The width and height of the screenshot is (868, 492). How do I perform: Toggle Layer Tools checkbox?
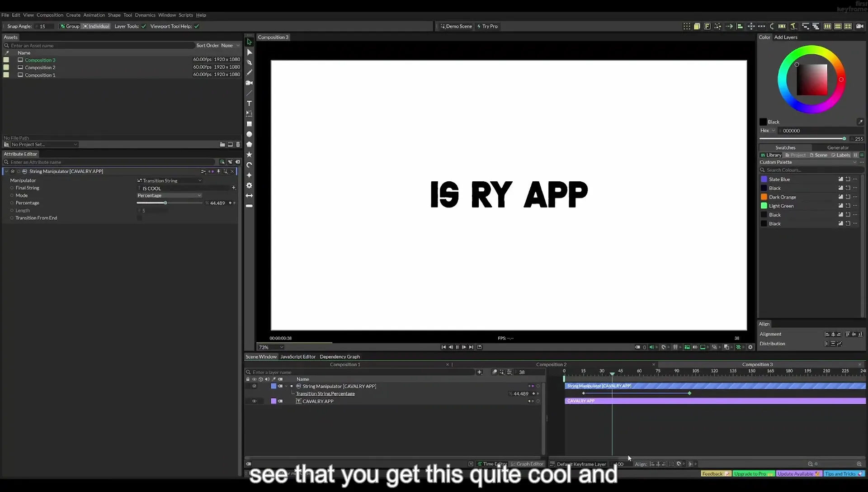point(144,26)
